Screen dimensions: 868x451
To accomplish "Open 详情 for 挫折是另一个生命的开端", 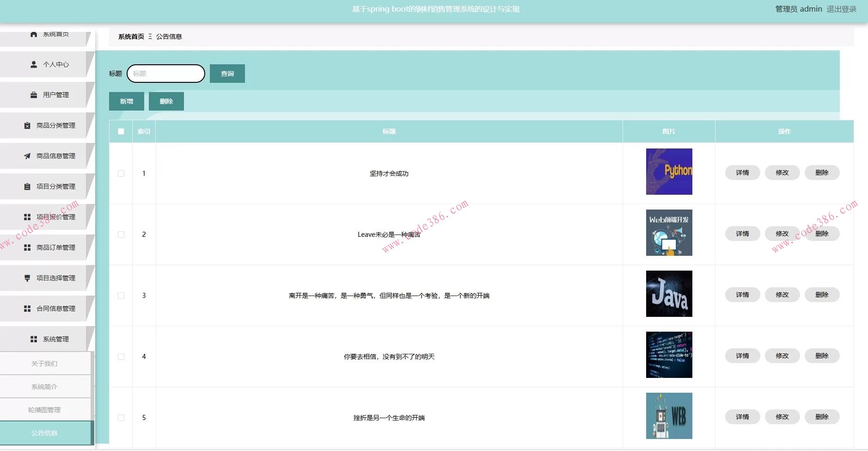I will coord(743,417).
